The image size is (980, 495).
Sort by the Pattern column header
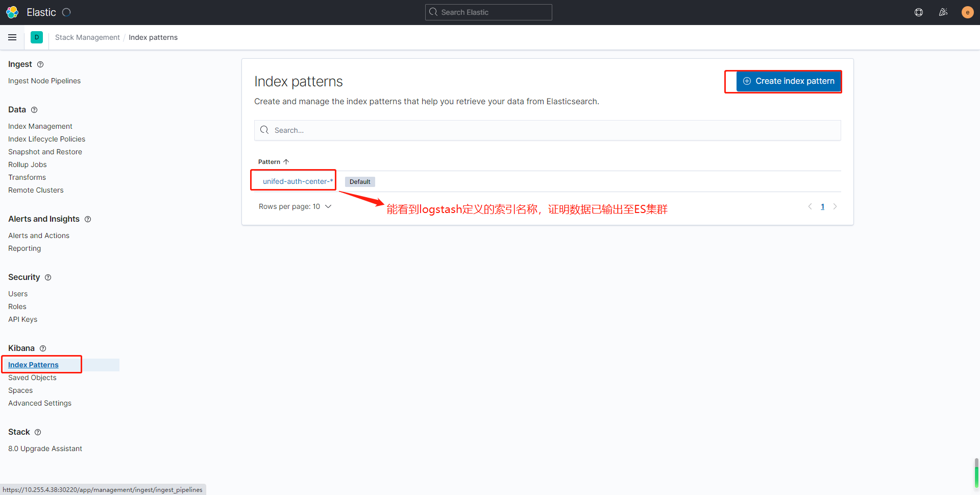pos(274,162)
